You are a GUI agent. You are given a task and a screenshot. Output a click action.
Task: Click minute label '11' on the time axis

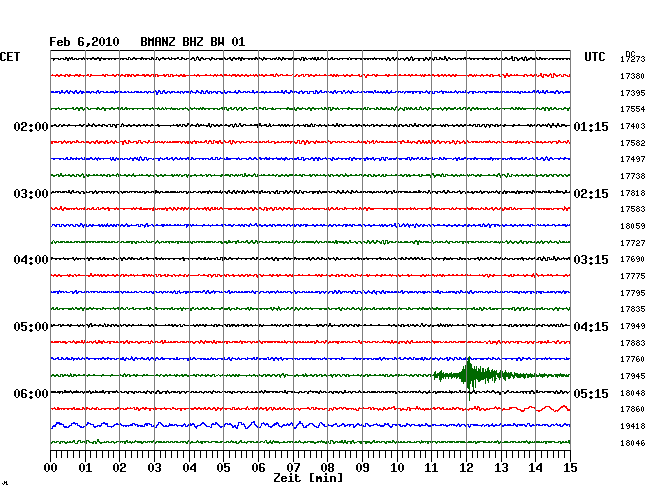(x=432, y=468)
